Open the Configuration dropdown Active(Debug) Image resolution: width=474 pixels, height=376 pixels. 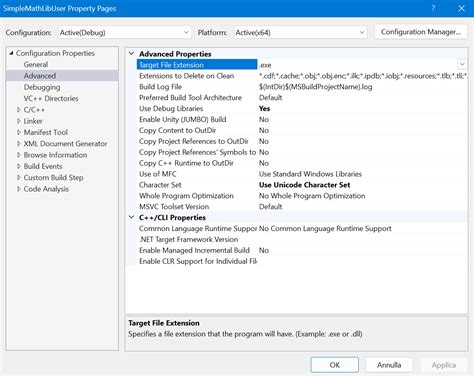point(124,32)
